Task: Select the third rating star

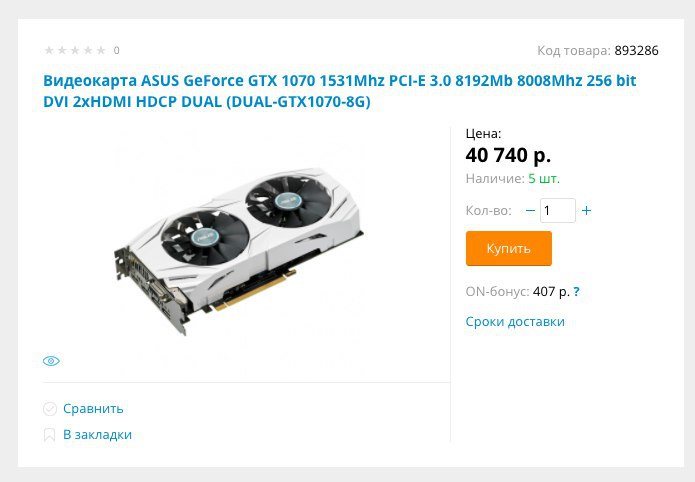Action: point(75,50)
